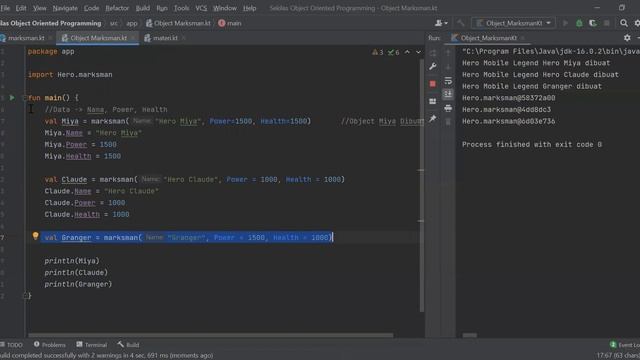Toggle Scroll to End in Run console
The image size is (640, 360).
(x=448, y=94)
